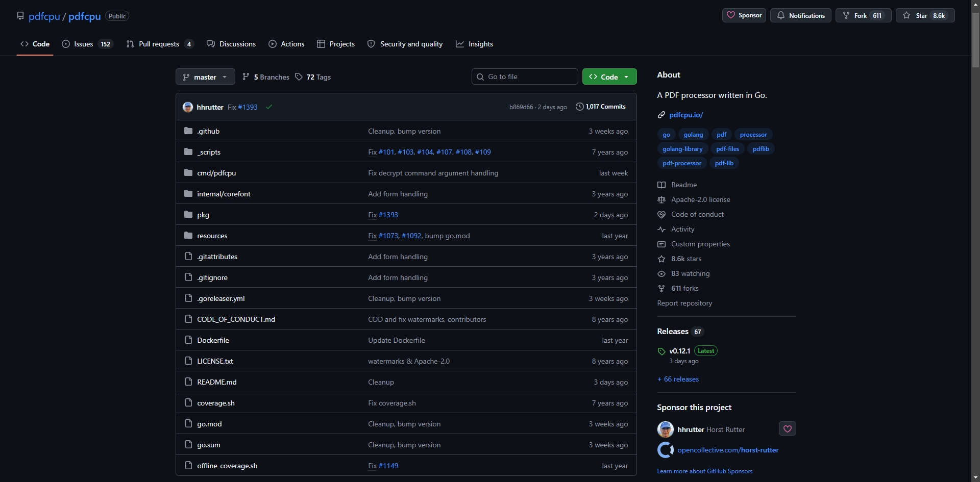Screen dimensions: 980x482
Task: Click the Code of conduct heart icon
Action: (x=661, y=214)
